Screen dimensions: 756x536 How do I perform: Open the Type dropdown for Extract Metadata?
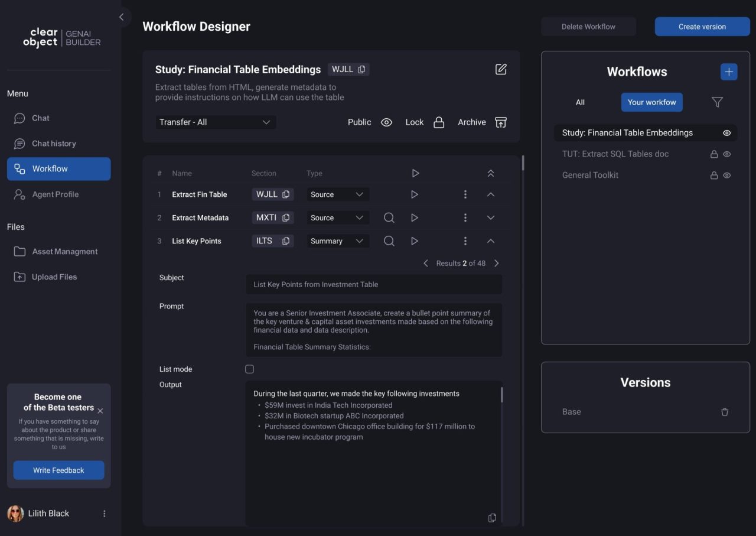(337, 217)
